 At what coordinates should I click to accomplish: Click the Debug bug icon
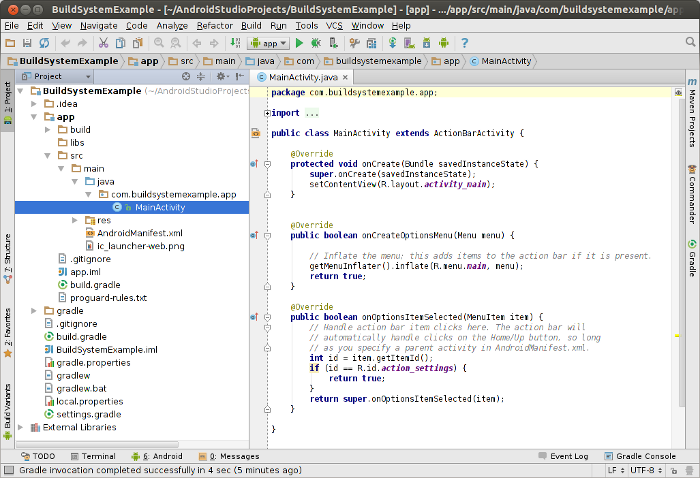tap(316, 43)
